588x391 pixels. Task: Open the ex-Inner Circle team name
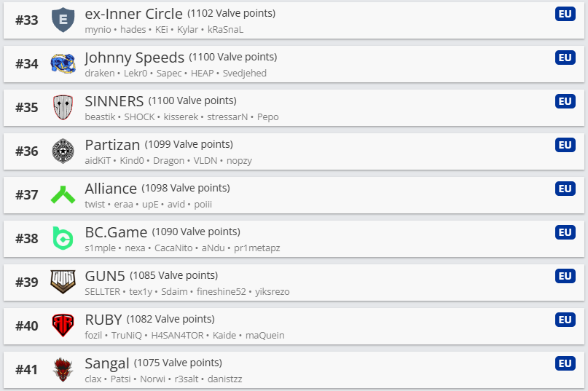[133, 14]
